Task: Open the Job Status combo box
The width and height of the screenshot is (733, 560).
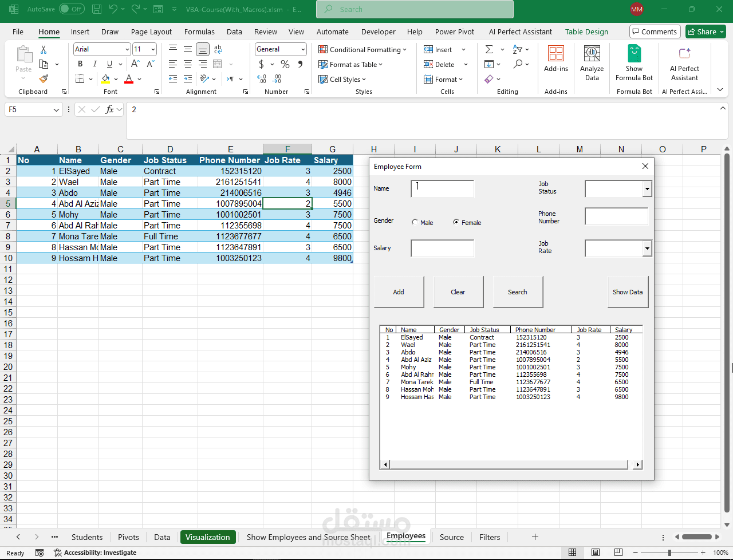Action: (x=647, y=188)
